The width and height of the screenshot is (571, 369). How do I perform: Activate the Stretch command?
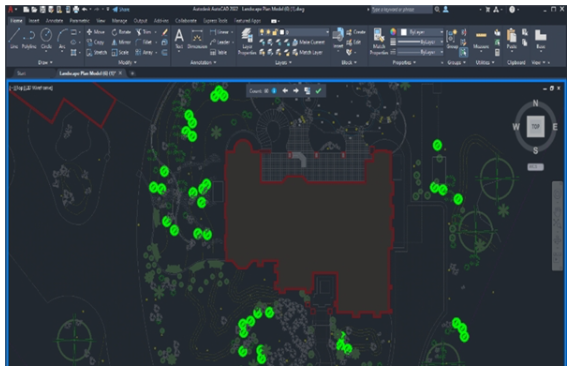tap(97, 52)
